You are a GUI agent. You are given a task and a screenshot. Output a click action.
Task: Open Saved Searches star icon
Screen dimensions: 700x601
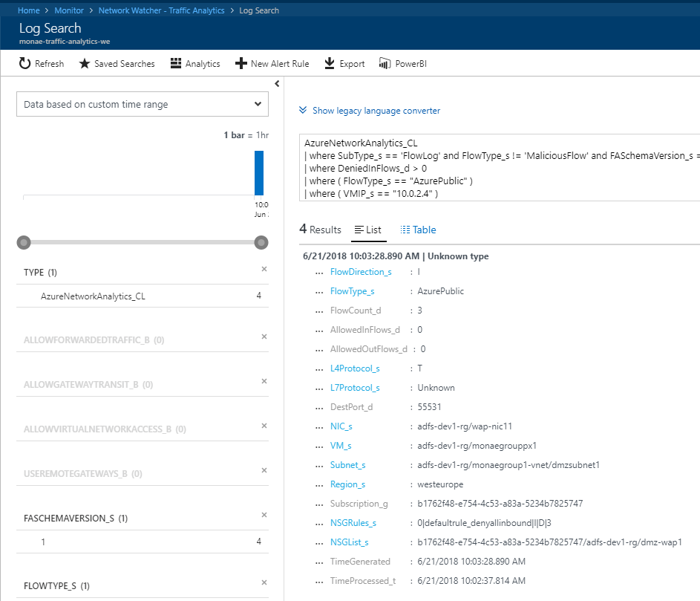click(85, 64)
